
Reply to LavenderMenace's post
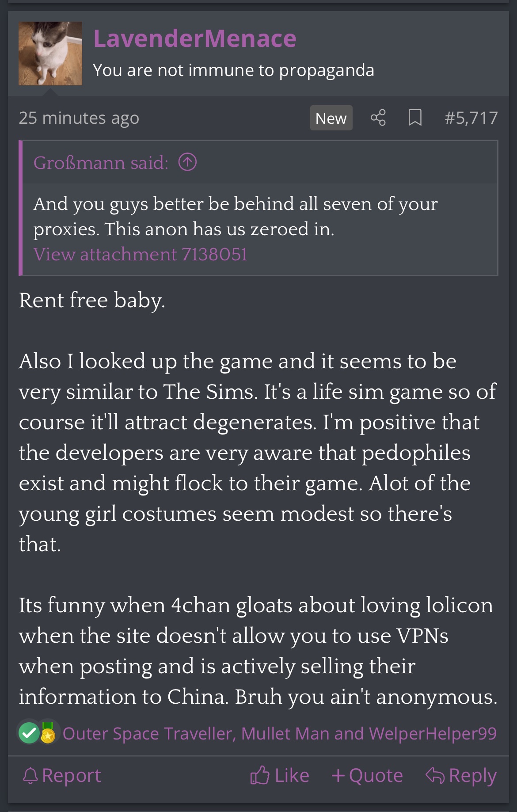pos(461,775)
